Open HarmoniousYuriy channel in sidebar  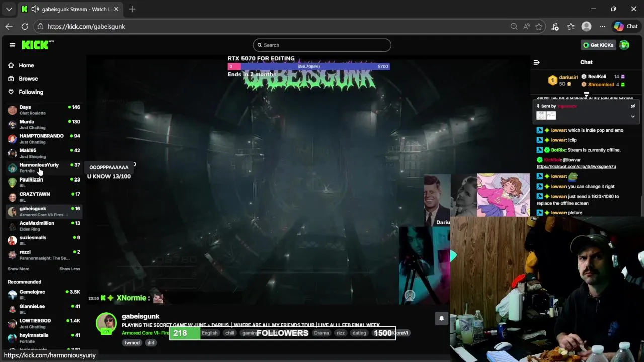pyautogui.click(x=44, y=168)
